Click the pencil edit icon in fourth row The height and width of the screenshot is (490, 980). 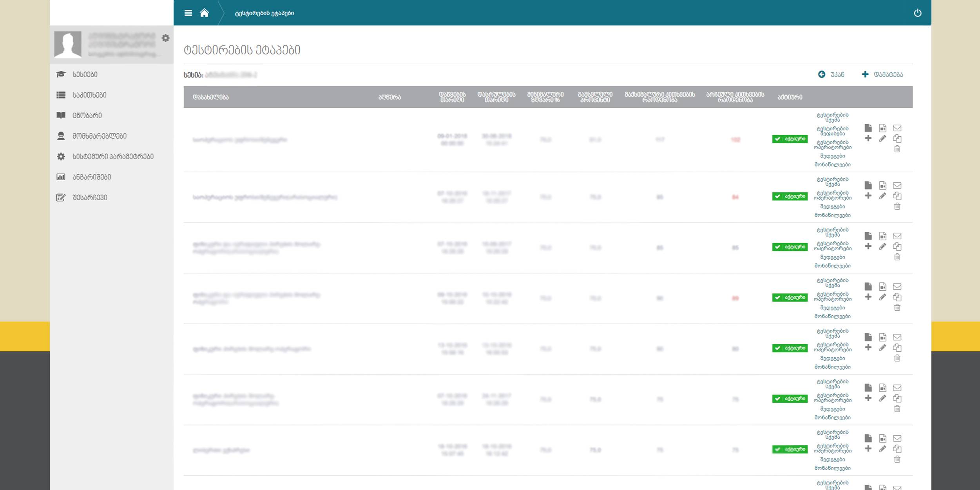(x=882, y=297)
